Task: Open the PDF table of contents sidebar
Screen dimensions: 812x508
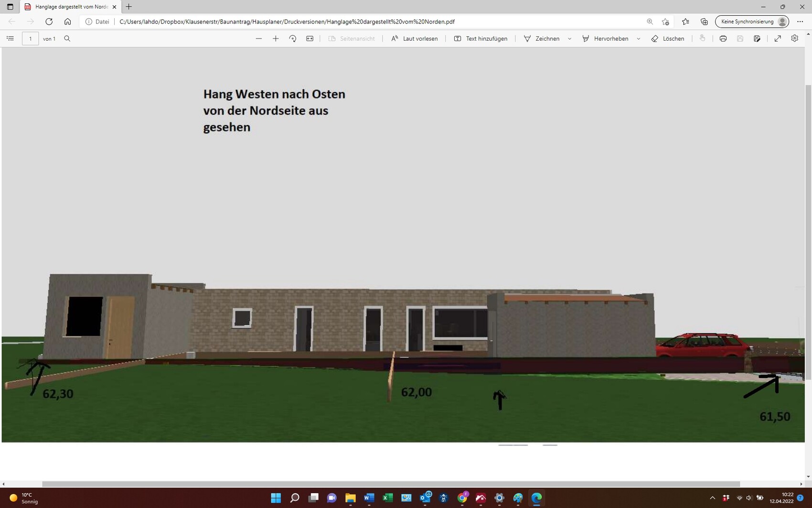Action: (x=10, y=39)
